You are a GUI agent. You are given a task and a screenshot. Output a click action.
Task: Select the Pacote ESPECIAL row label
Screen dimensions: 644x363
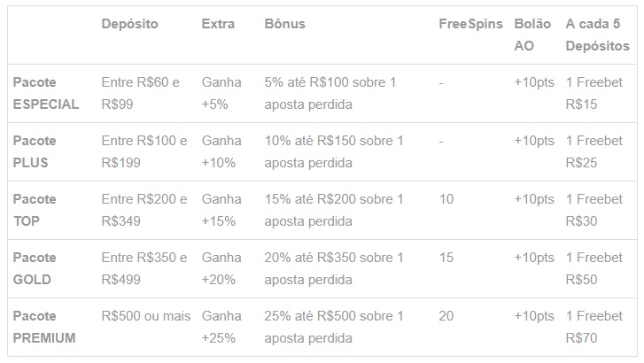(x=46, y=93)
